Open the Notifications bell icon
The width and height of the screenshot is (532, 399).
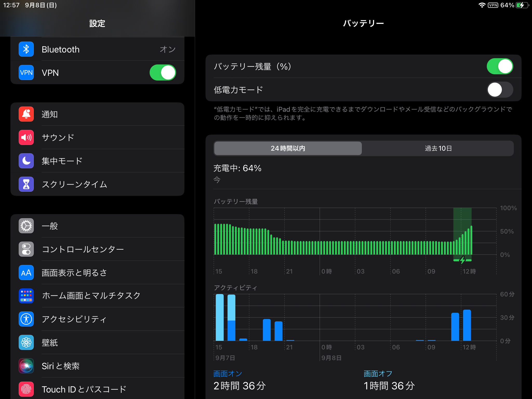pyautogui.click(x=26, y=114)
